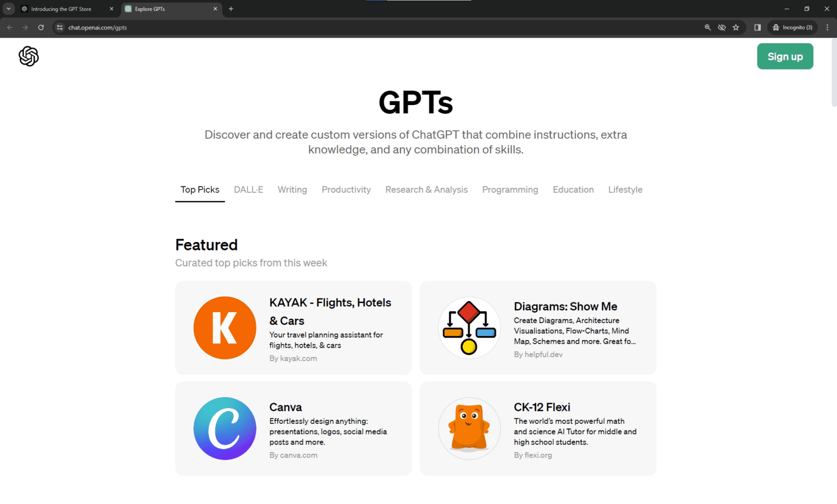Follow the By canva.com link

(x=293, y=455)
